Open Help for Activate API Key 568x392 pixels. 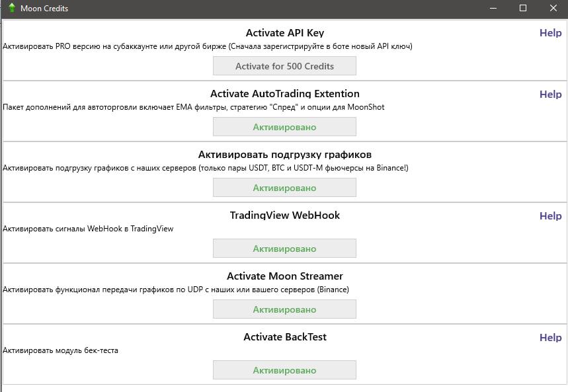click(550, 33)
